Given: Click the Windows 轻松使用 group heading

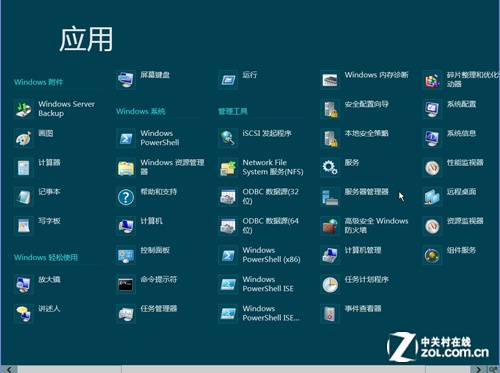Looking at the screenshot, I should tap(46, 257).
